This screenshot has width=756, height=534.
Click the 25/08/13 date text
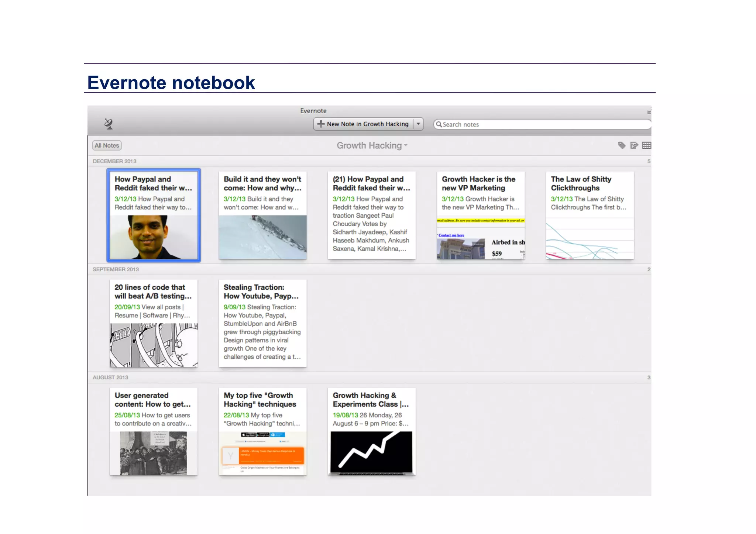tap(127, 415)
